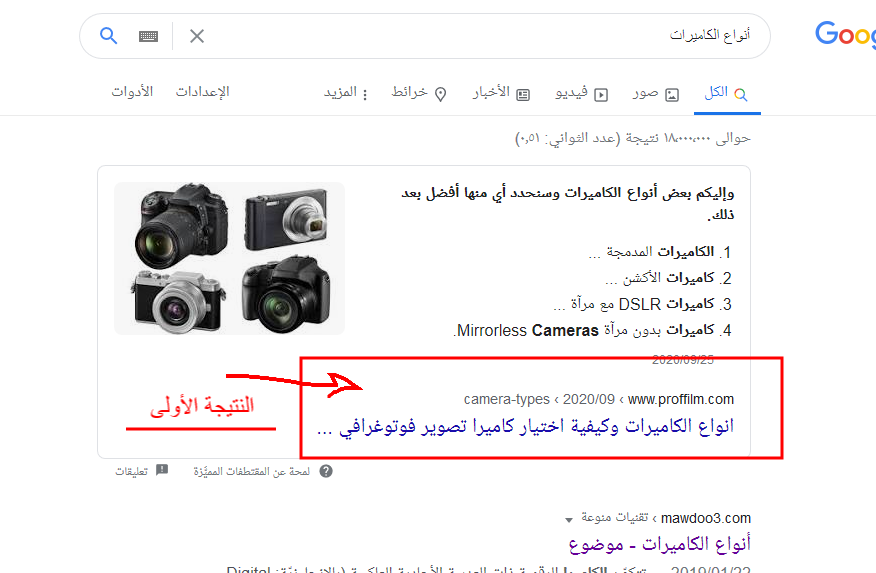
Task: Switch to the صور tab
Action: click(x=656, y=93)
